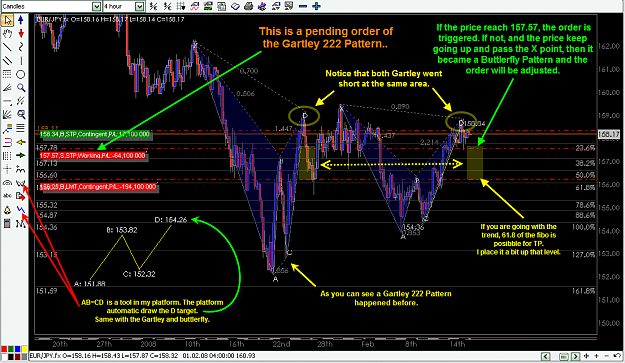The width and height of the screenshot is (625, 363).
Task: Click the red wave indicator toolbar icon
Action: pos(195,6)
